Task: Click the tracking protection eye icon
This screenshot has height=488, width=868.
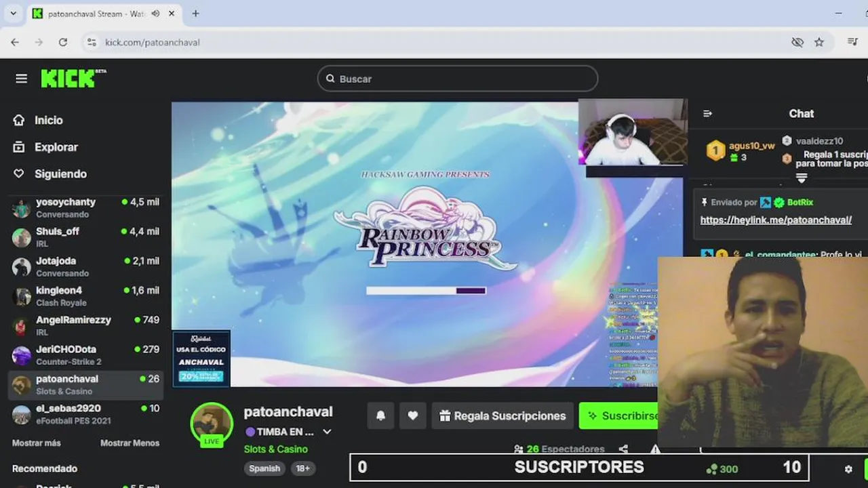Action: coord(797,42)
